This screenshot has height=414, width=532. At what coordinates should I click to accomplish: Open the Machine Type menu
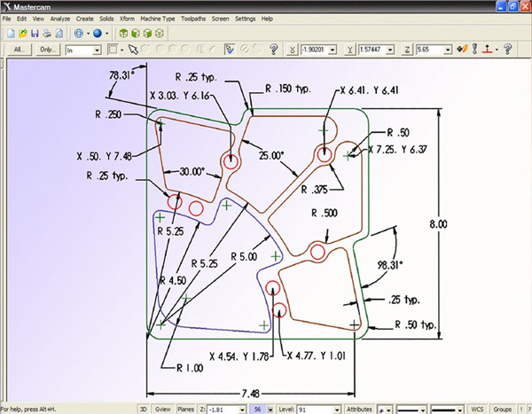pyautogui.click(x=156, y=19)
